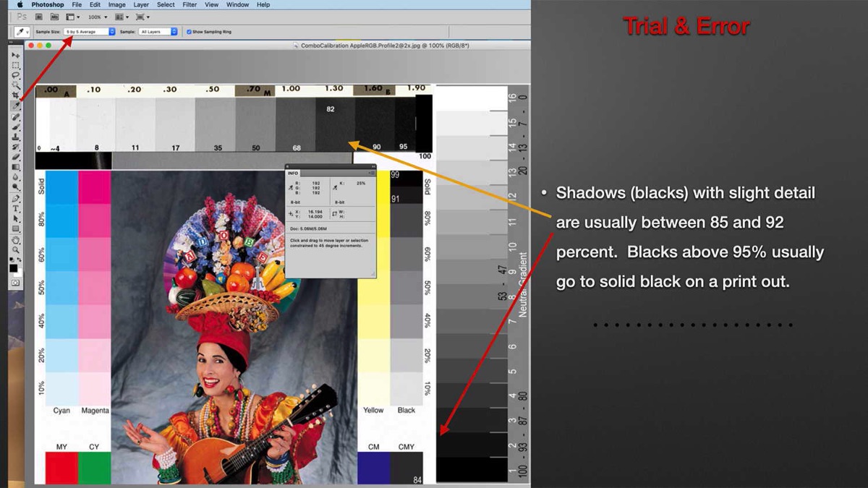Click the INFO panel tab
Viewport: 868px width, 488px height.
point(293,174)
